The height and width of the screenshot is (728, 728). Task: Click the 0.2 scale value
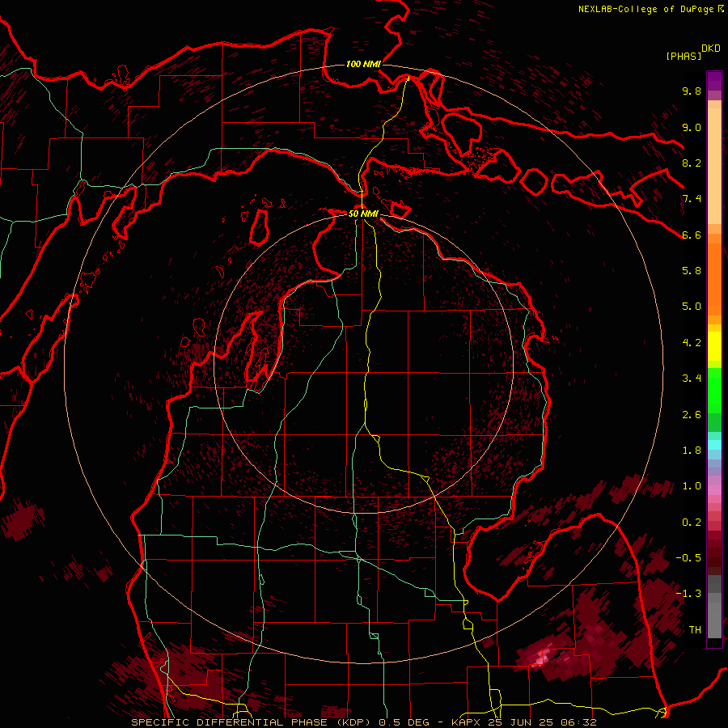point(692,523)
